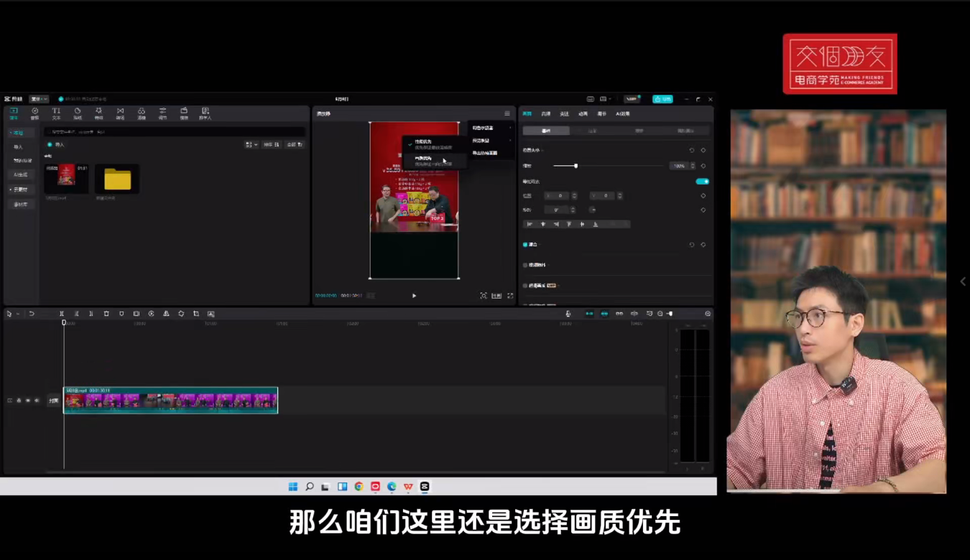Screen dimensions: 970x560
Task: Toggle the audio record microphone near the timeline
Action: 568,314
